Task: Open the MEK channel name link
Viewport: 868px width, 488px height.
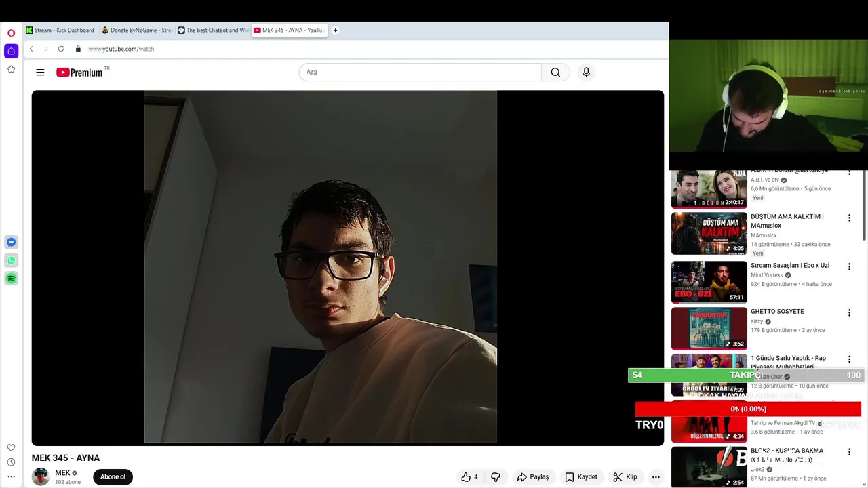Action: tap(62, 473)
